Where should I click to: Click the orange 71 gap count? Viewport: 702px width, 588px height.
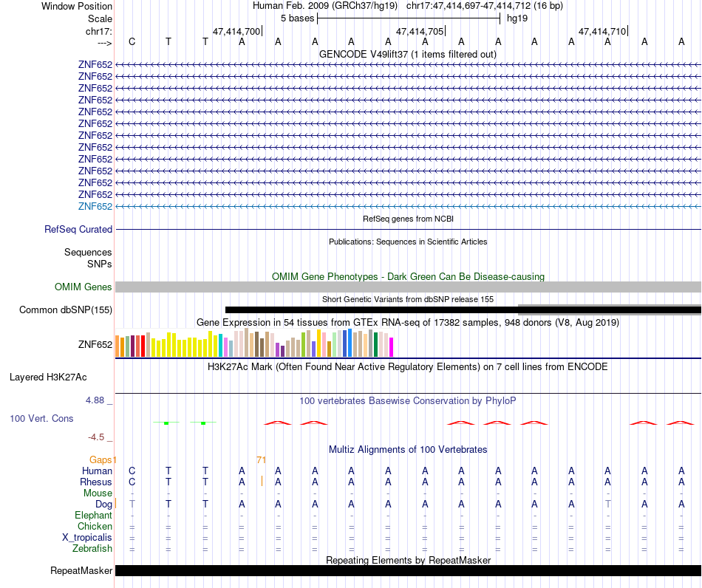pyautogui.click(x=261, y=459)
